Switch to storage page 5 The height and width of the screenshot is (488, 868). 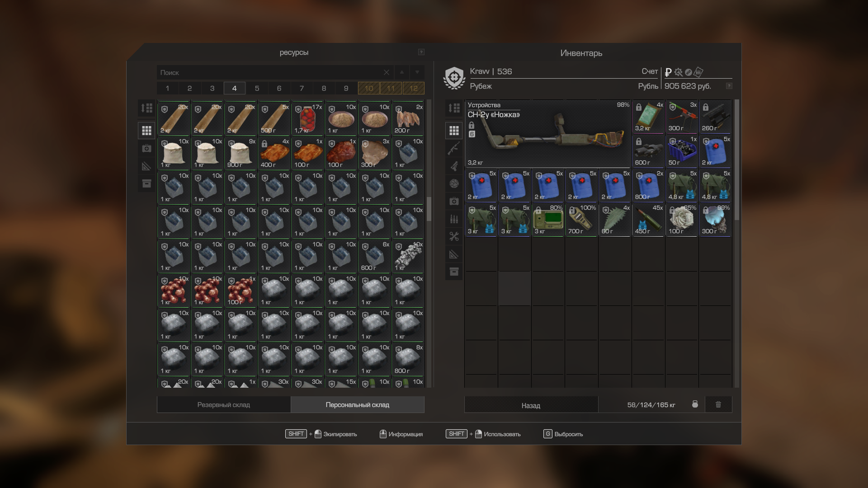257,88
